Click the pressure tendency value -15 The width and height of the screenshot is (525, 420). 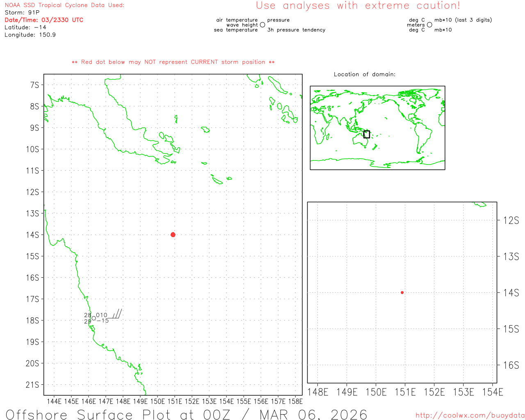(103, 321)
